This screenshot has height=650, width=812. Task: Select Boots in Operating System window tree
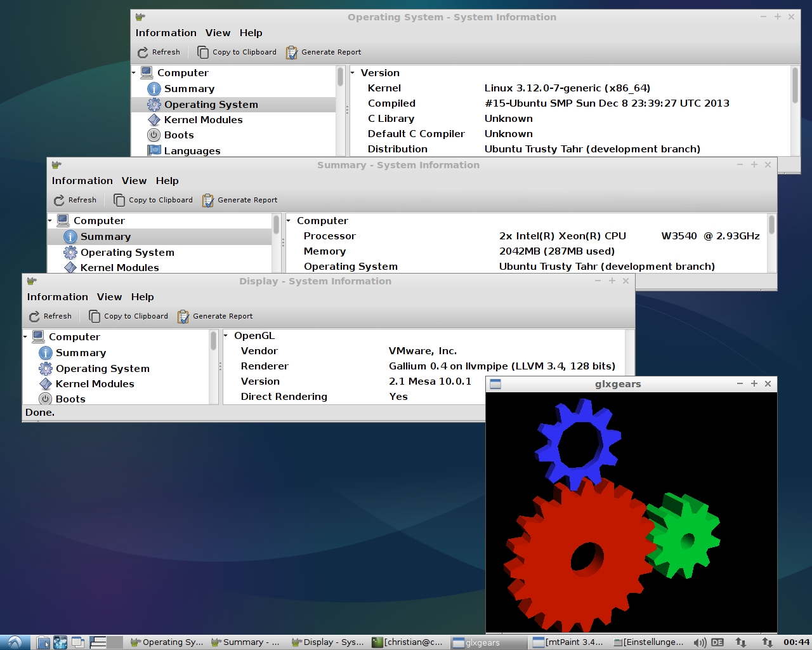pos(178,135)
